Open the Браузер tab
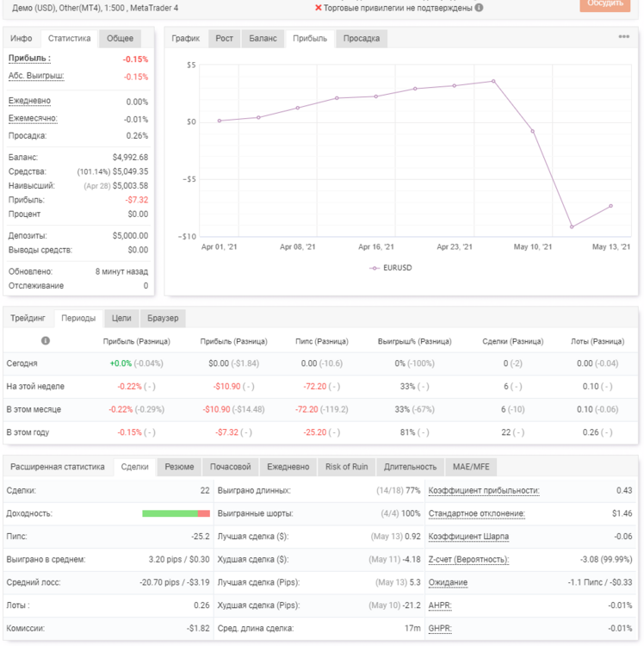 pyautogui.click(x=163, y=318)
